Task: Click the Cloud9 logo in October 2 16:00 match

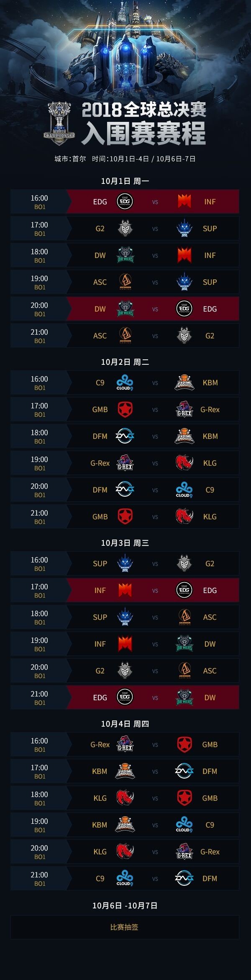Action: click(x=125, y=383)
